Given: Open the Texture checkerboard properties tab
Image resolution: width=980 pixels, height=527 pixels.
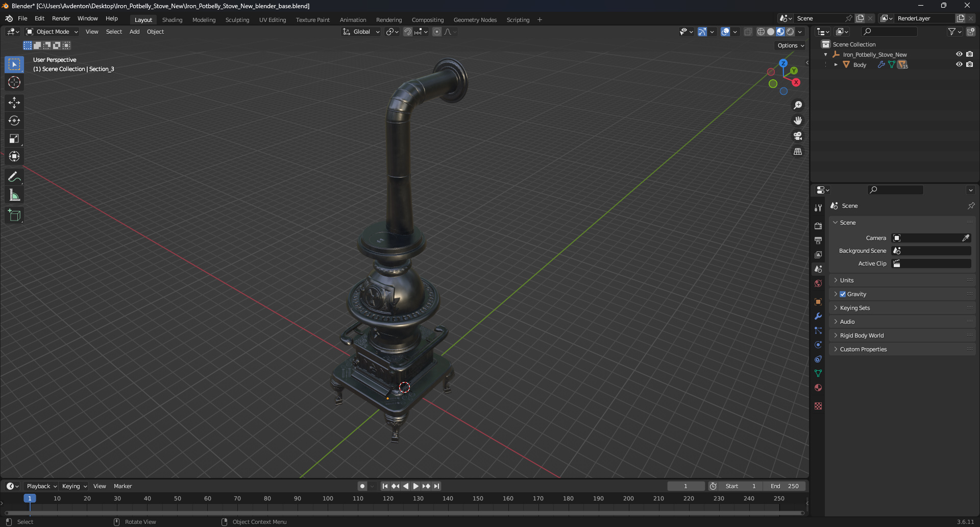Looking at the screenshot, I should (818, 406).
